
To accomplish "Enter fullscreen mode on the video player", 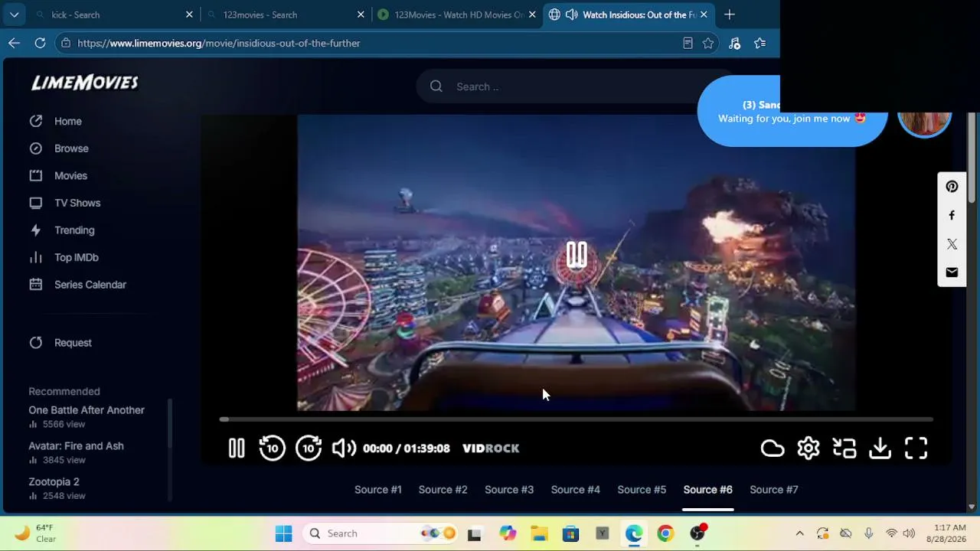I will point(916,448).
